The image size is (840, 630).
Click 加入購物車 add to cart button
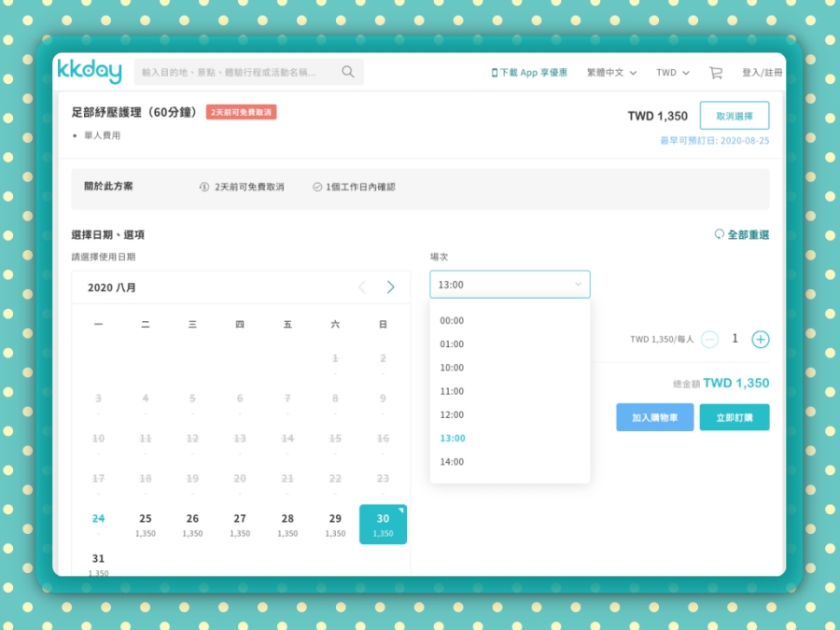coord(654,417)
